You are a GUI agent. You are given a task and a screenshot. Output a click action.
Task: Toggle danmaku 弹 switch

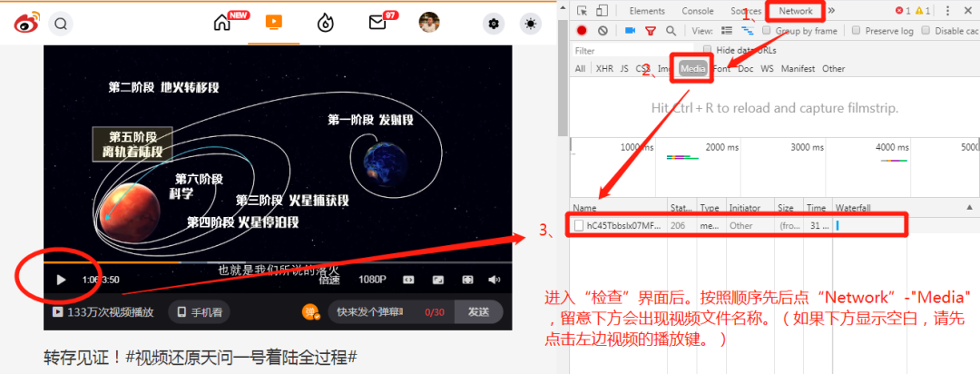pyautogui.click(x=311, y=312)
